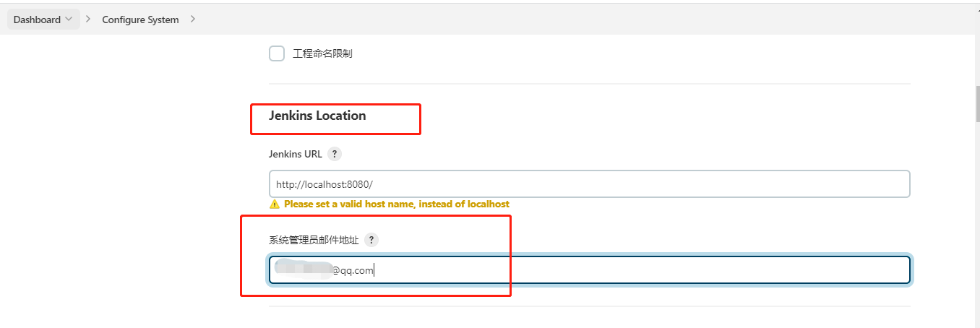This screenshot has width=980, height=328.
Task: Expand the Dashboard breadcrumb dropdown arrow
Action: (69, 20)
